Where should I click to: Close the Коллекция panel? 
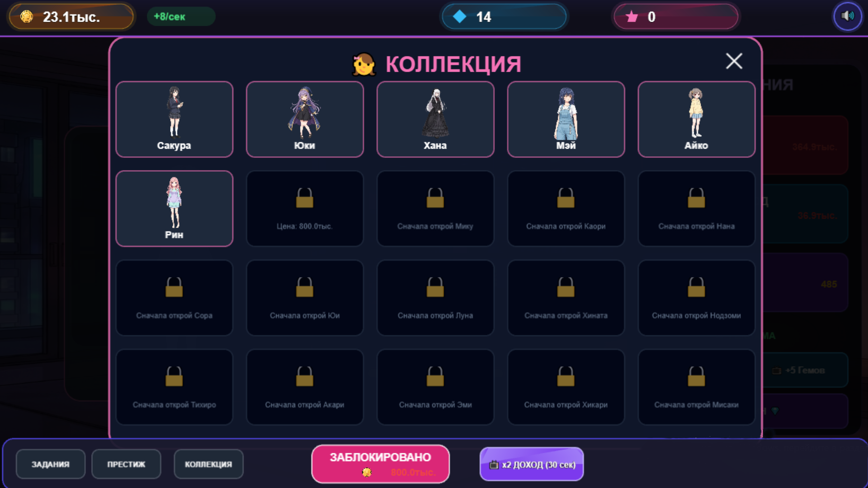[x=734, y=61]
